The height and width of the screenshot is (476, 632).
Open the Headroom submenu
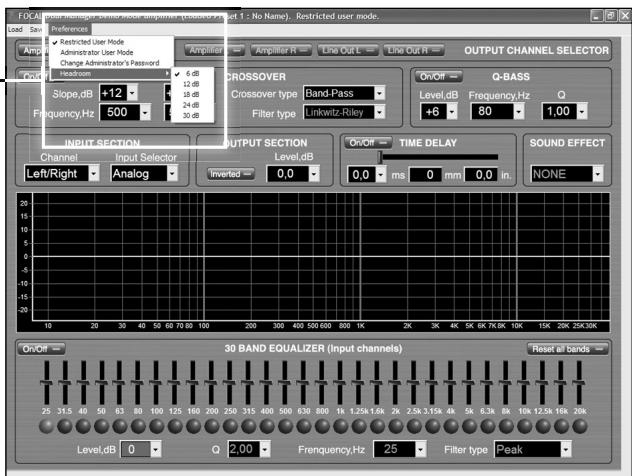[x=111, y=73]
